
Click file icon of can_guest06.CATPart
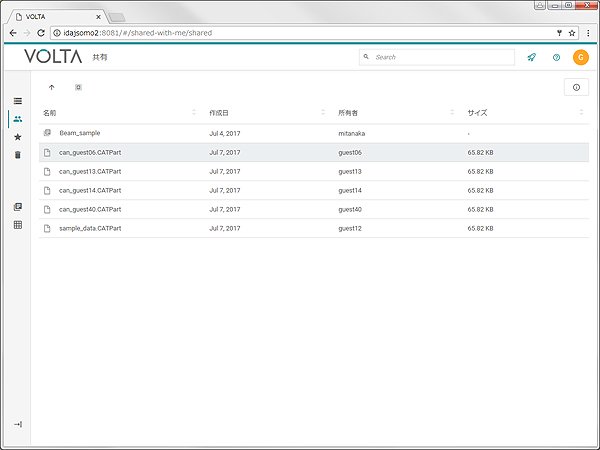point(47,152)
